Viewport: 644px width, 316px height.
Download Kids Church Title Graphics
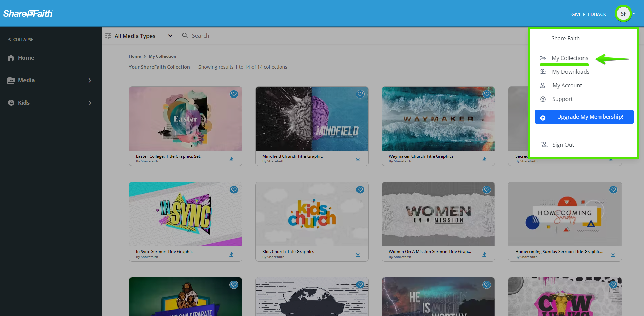(x=358, y=254)
